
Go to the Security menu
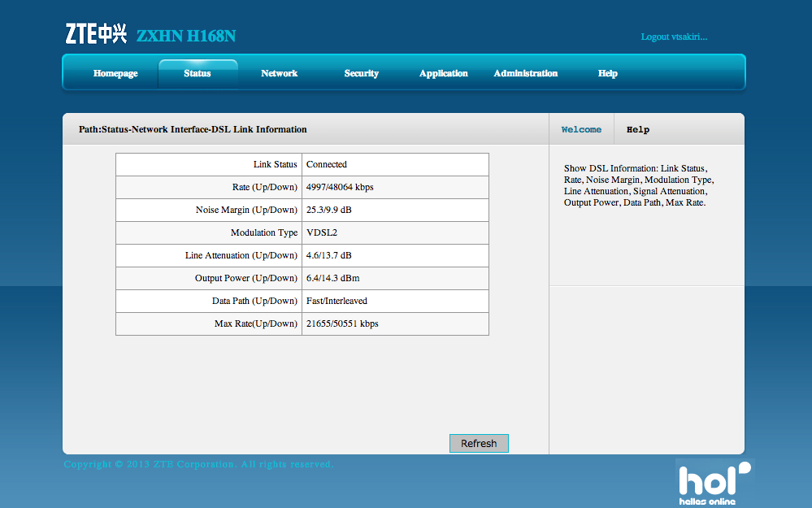(361, 73)
